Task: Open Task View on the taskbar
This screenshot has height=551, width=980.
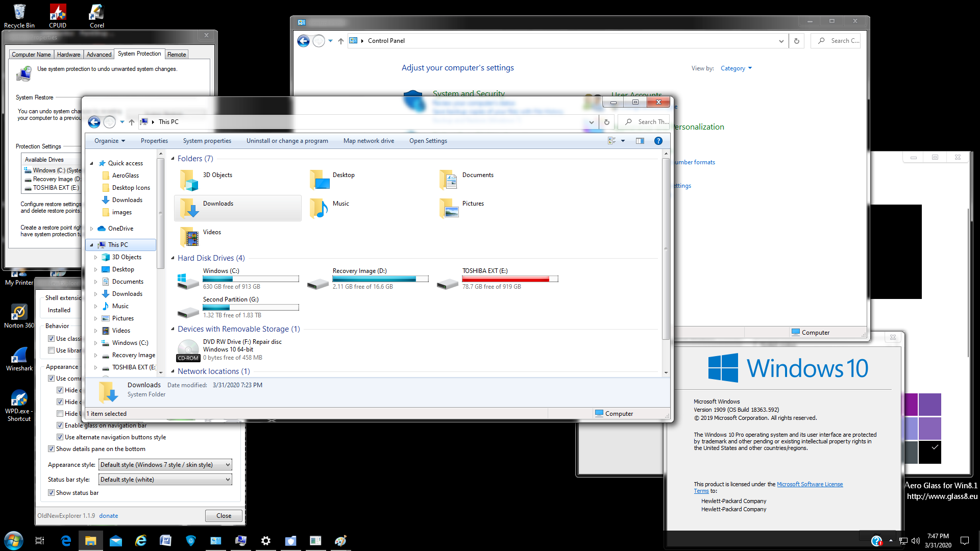Action: pyautogui.click(x=40, y=541)
